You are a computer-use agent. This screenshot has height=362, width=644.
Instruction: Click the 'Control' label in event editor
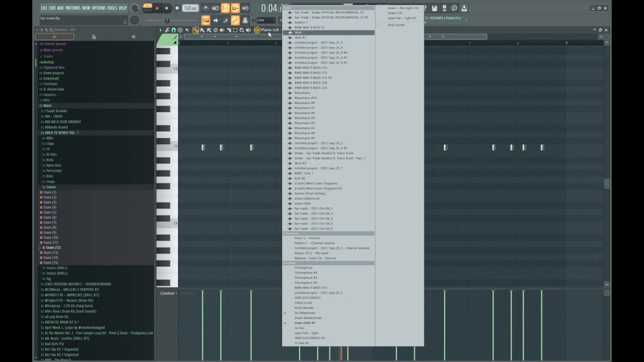coord(167,293)
